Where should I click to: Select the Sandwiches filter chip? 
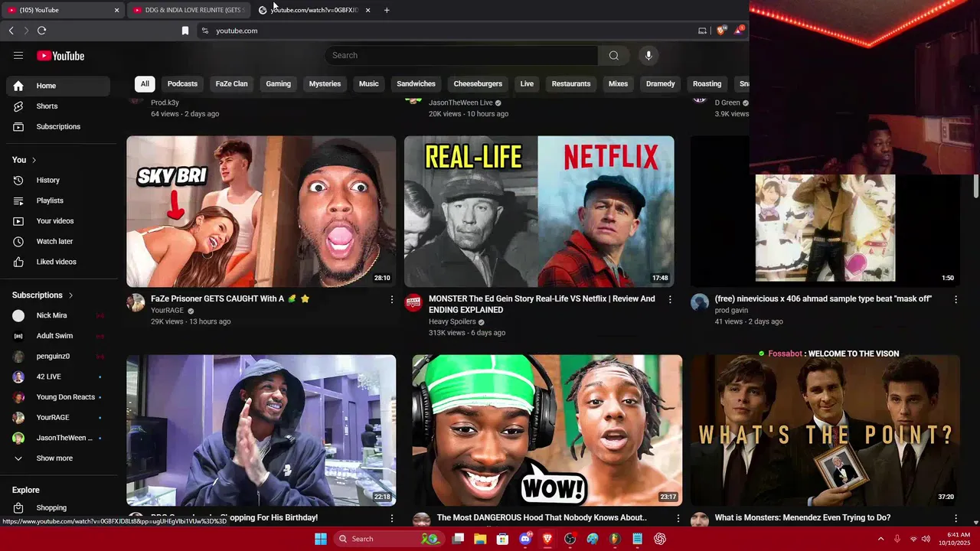pos(416,84)
